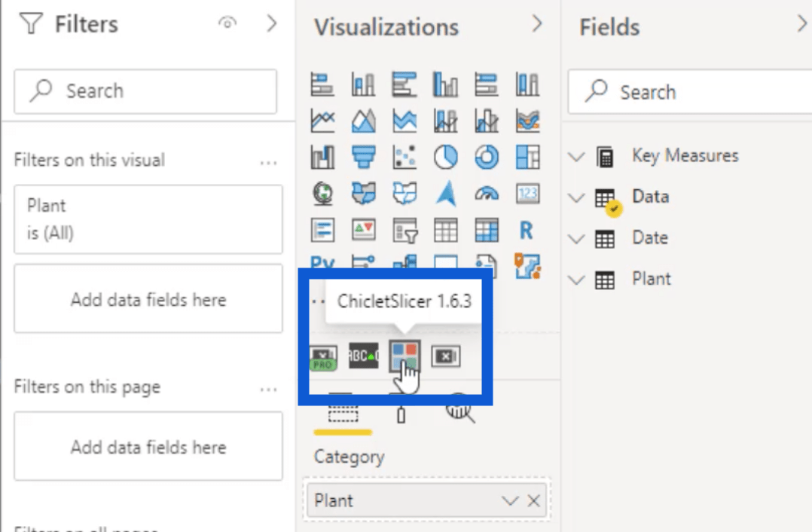Select the Azure map arrow visual
The image size is (812, 532).
(445, 194)
